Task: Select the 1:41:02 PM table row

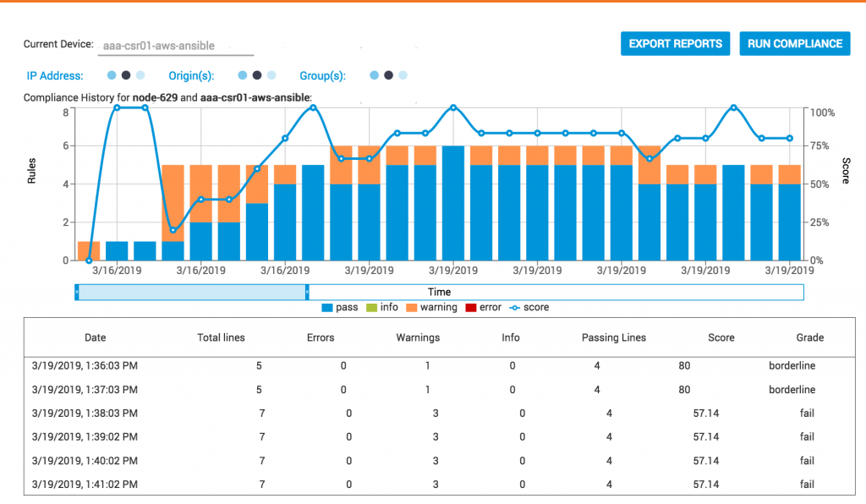Action: (x=423, y=485)
